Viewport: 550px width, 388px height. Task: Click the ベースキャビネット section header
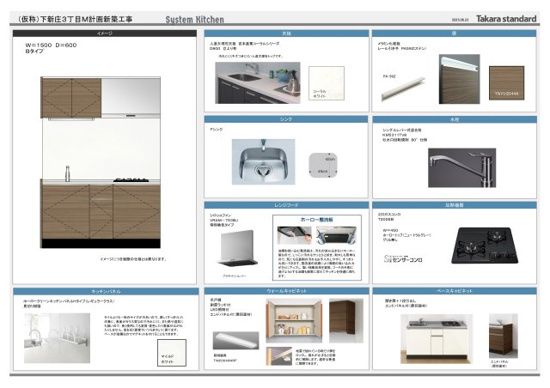pyautogui.click(x=454, y=291)
